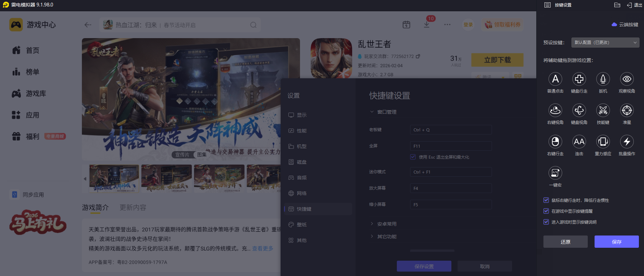This screenshot has width=644, height=276.
Task: Select the 观察视角 eye tool
Action: click(627, 79)
